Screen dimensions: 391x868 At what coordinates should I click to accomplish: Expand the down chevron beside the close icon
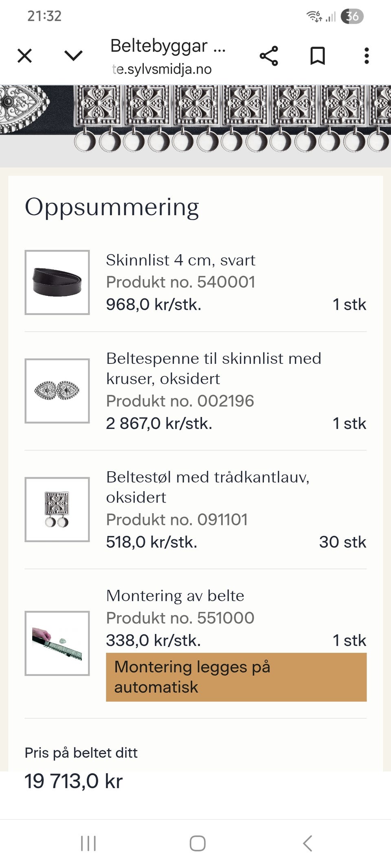pyautogui.click(x=74, y=56)
